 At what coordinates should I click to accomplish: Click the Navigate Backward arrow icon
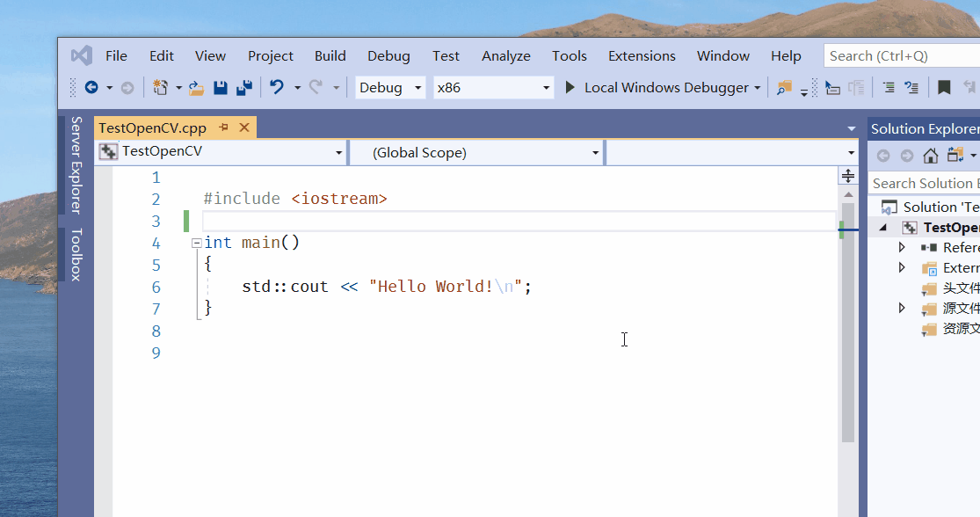pyautogui.click(x=91, y=88)
